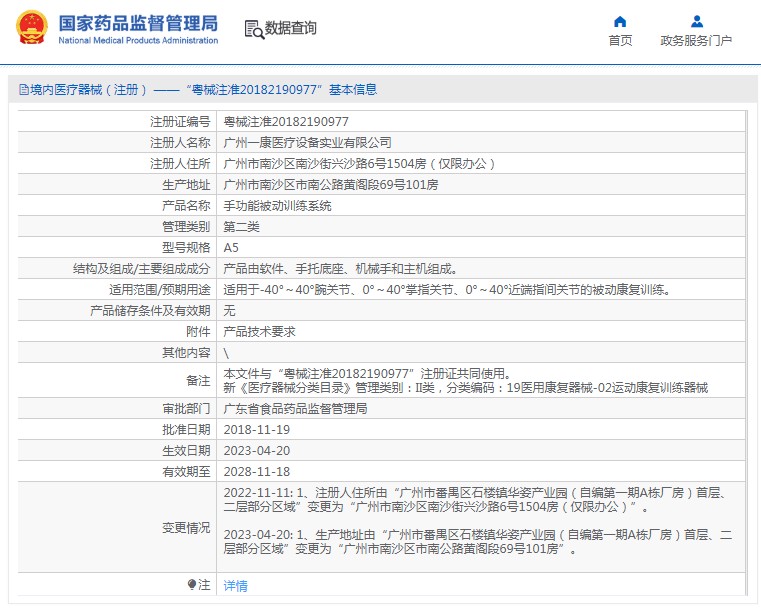Click the 注册人住所 label

tap(180, 164)
